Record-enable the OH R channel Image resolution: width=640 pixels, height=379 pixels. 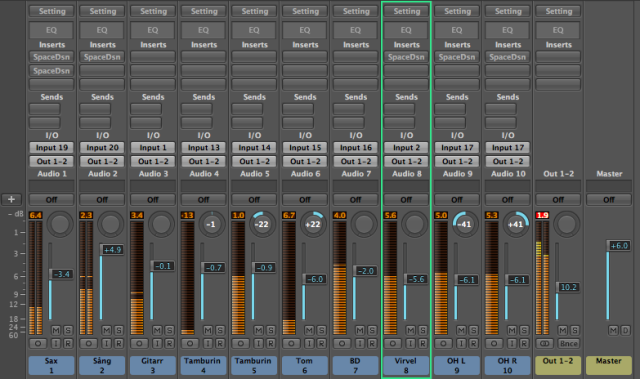tap(524, 344)
